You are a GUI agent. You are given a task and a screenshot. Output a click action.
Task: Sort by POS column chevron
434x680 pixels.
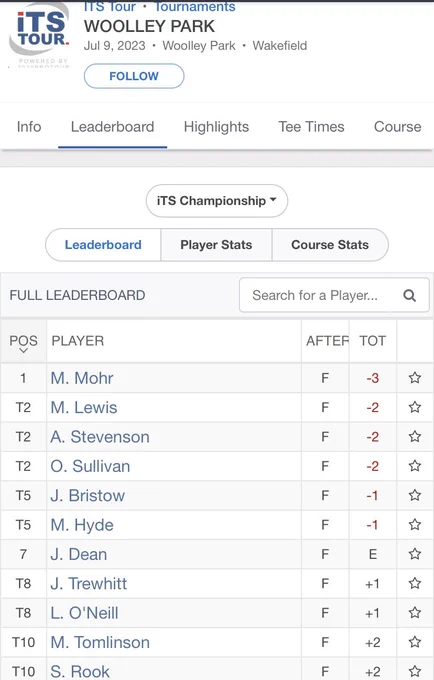tap(23, 350)
